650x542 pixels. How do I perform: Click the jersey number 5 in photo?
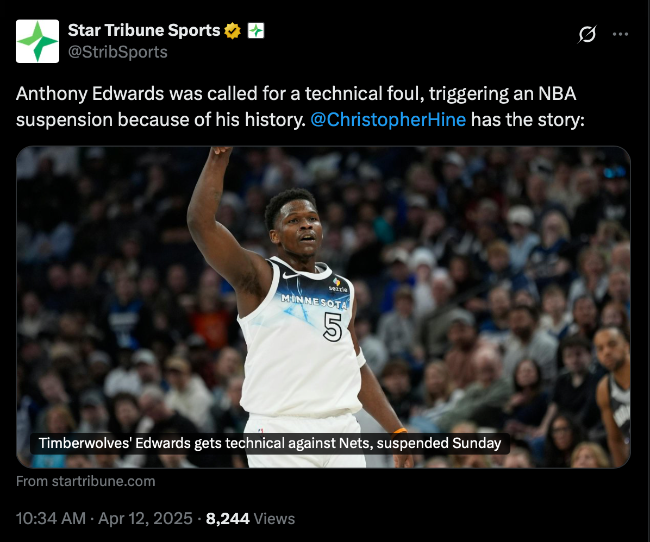pos(332,327)
